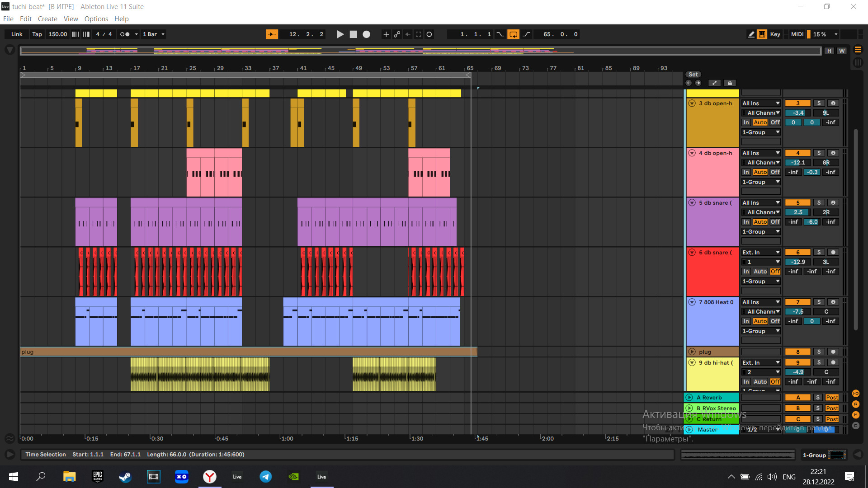Open track 9 input channel 2 dropdown
This screenshot has width=868, height=488.
coord(761,372)
